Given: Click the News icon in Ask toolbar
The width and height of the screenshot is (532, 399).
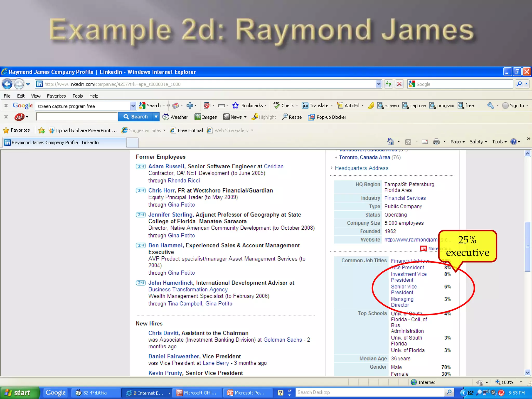Looking at the screenshot, I should [227, 117].
